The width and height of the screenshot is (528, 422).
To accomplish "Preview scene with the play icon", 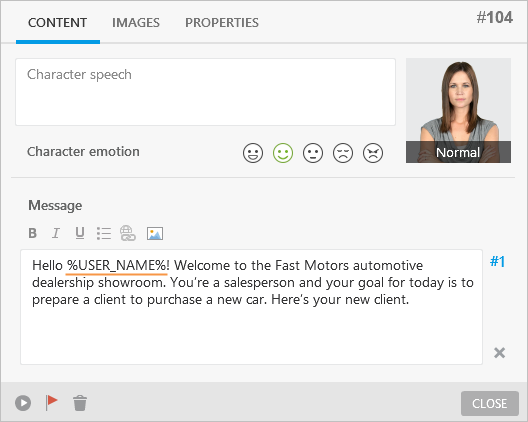I will [x=23, y=403].
